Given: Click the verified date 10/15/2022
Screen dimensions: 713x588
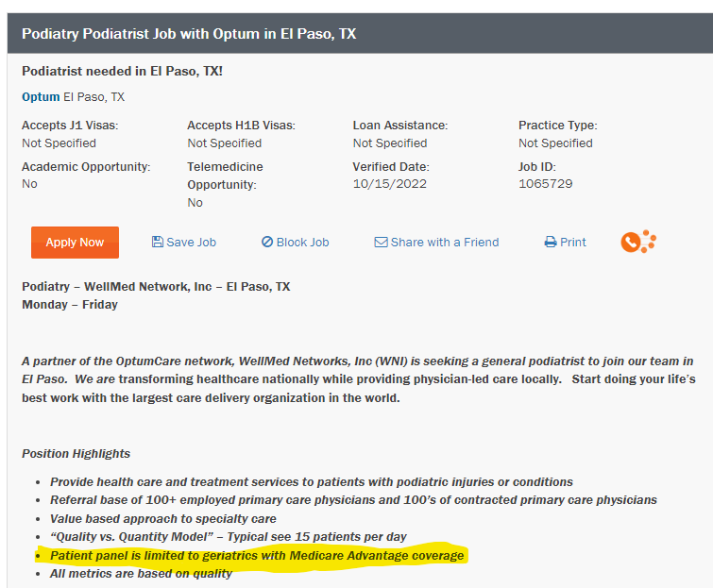Looking at the screenshot, I should [390, 184].
